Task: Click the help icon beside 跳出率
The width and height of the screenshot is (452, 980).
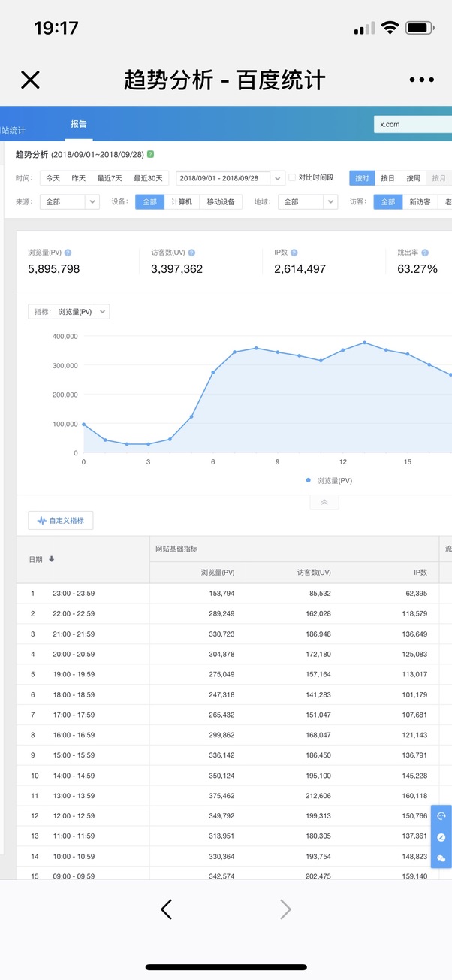Action: 425,253
